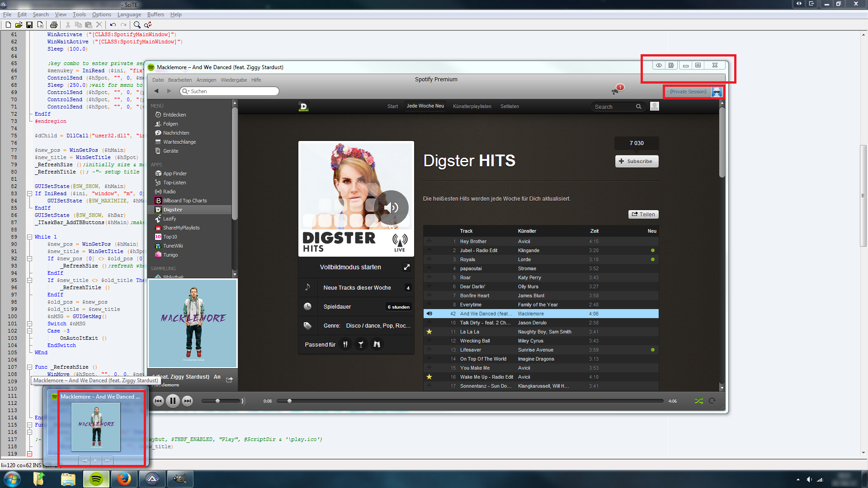
Task: Click the Print icon in SciTE toolbar
Action: coord(54,25)
